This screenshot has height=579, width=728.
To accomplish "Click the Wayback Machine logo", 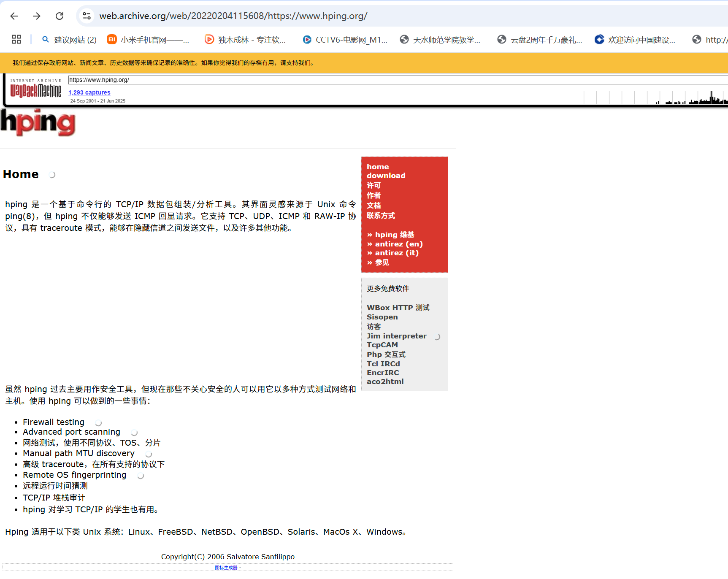I will (36, 89).
